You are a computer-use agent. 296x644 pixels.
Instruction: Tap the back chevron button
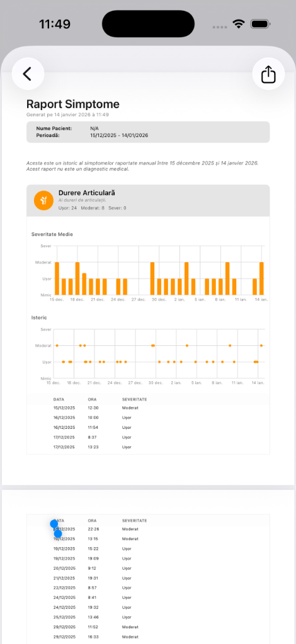tap(28, 74)
